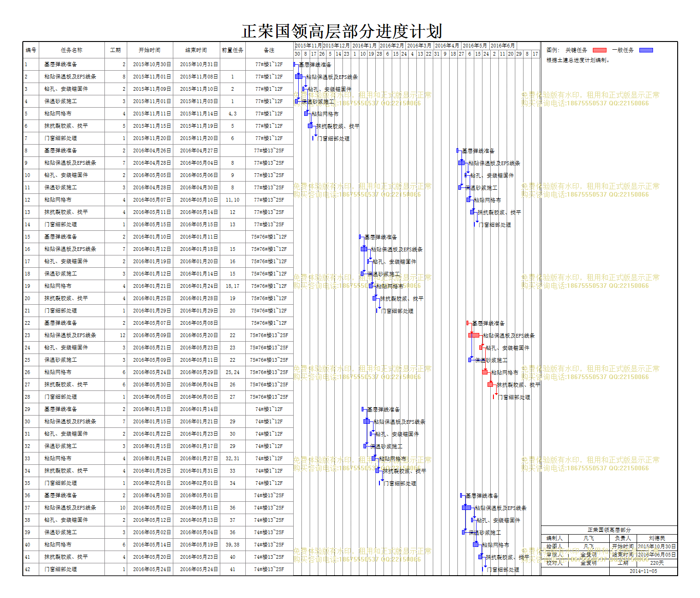Viewport: 700px width, 598px height.
Task: Select the predecessor cell reading 4, 3
Action: 233,114
